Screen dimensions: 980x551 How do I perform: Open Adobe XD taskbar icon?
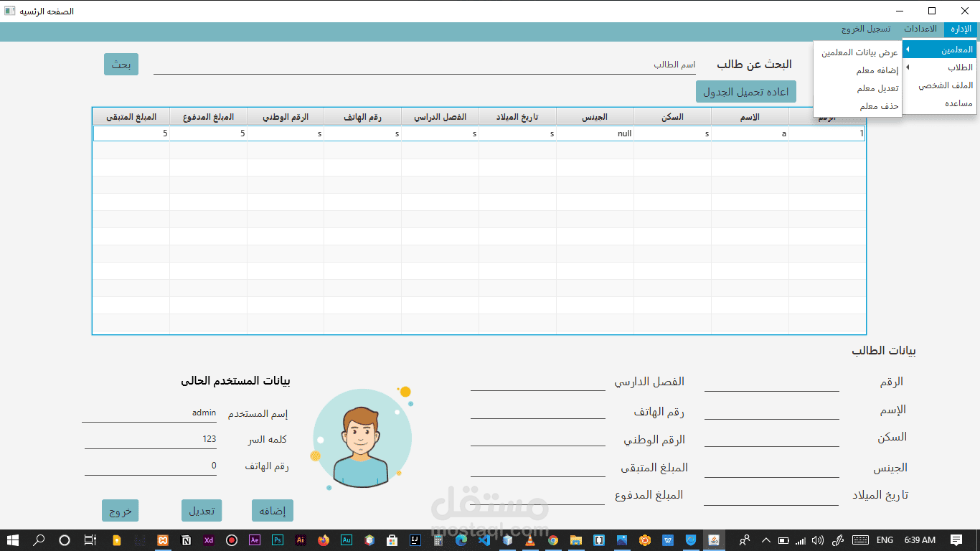pos(209,540)
